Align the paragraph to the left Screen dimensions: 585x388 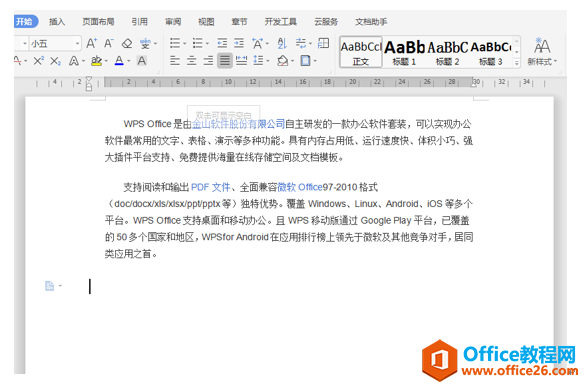tap(175, 60)
